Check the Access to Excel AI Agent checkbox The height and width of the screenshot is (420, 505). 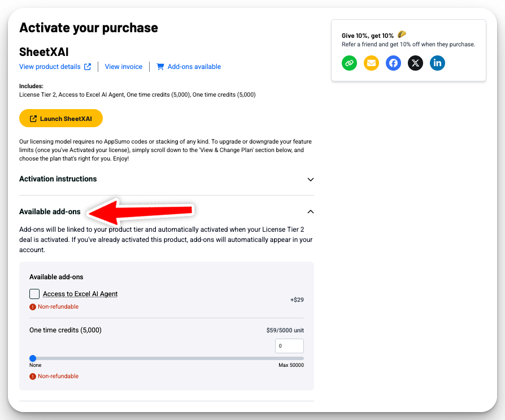coord(34,294)
